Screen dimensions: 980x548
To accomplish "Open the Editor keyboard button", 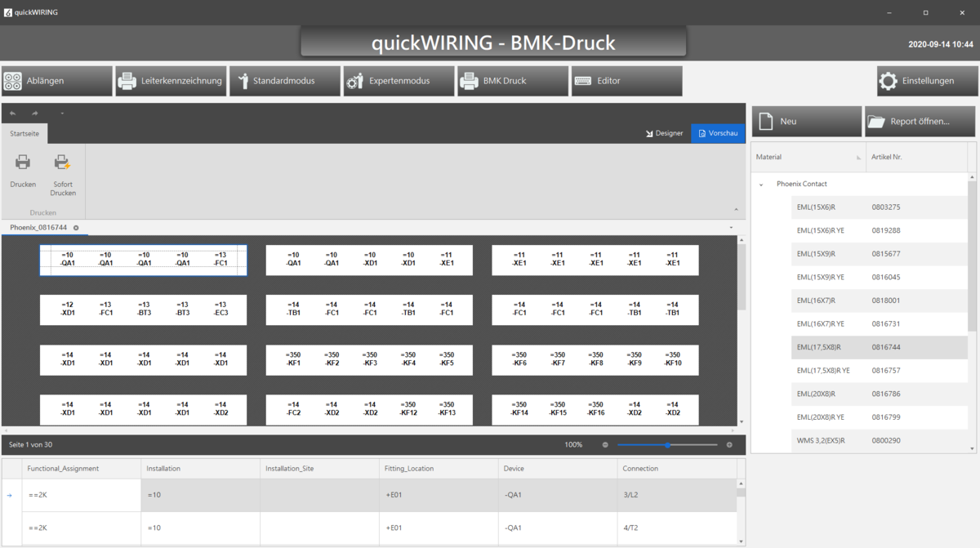I will [x=626, y=81].
